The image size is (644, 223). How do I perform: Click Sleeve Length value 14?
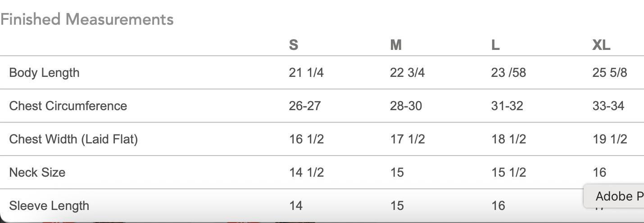296,206
